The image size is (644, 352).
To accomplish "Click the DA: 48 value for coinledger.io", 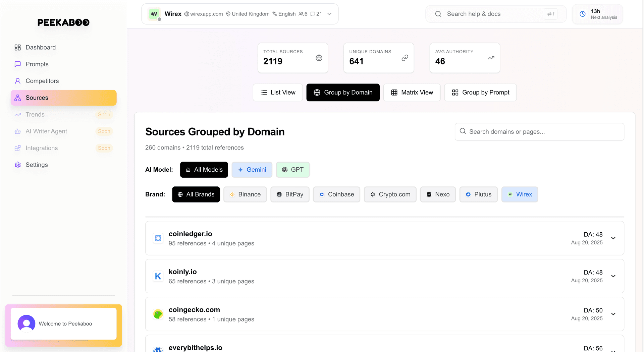I will [593, 234].
